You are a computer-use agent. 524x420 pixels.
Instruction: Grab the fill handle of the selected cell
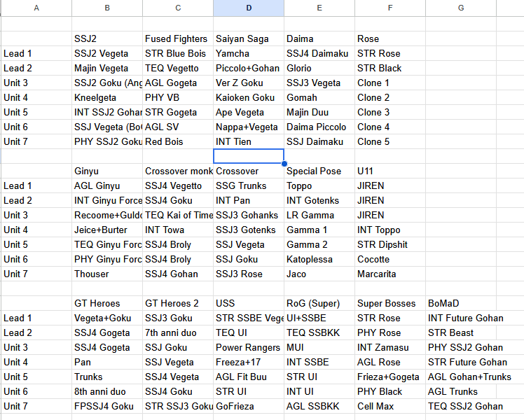(284, 164)
